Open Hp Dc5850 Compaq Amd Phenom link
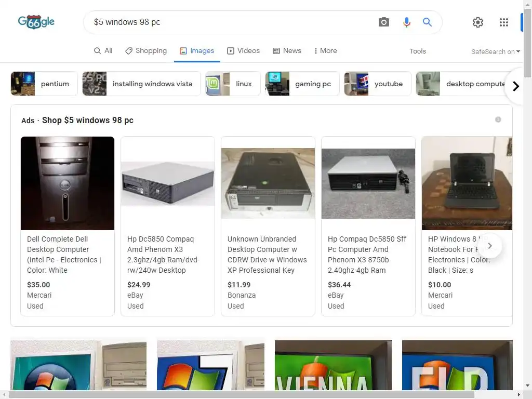Screen dimensions: 532x399 [x=164, y=255]
